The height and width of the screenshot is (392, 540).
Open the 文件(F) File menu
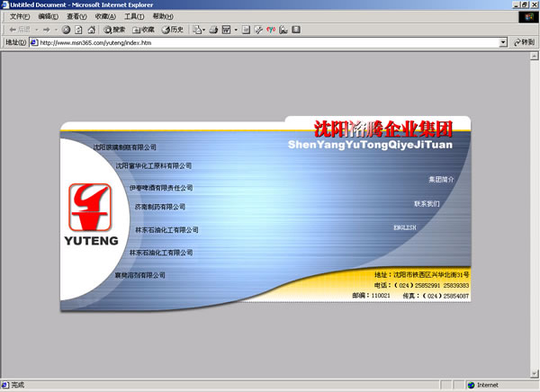point(20,16)
